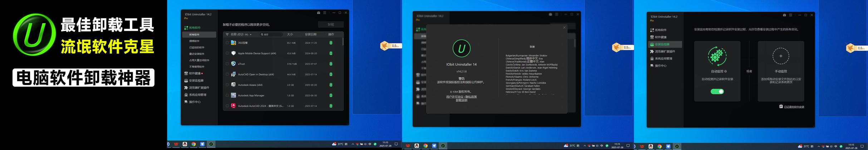The height and width of the screenshot is (150, 868).
Task: Tick the 360压缩 row checkbox
Action: pos(227,42)
